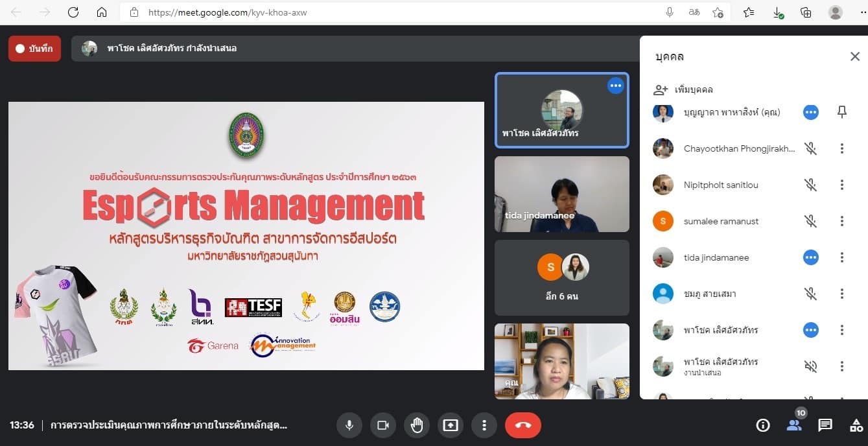Open the chat panel icon

[825, 425]
